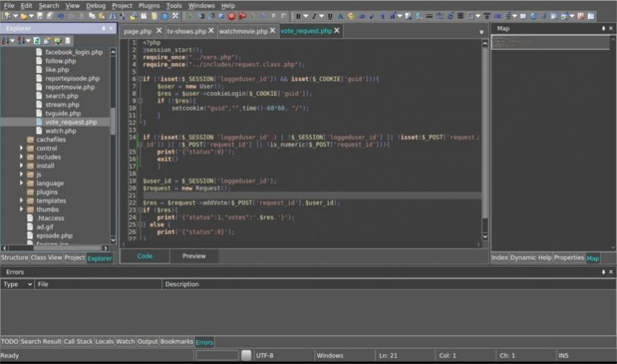Expand the templates folder in Explorer
Viewport: 617px width, 364px height.
coord(22,200)
